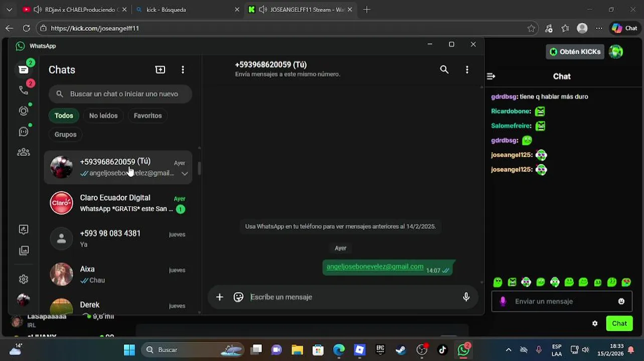
Task: Select the Todos chat filter
Action: click(64, 115)
